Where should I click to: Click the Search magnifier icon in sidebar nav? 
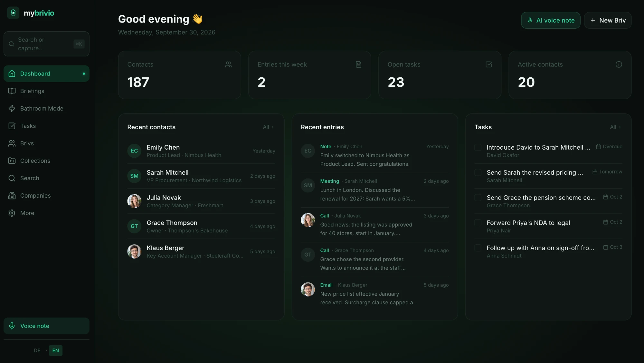click(12, 178)
